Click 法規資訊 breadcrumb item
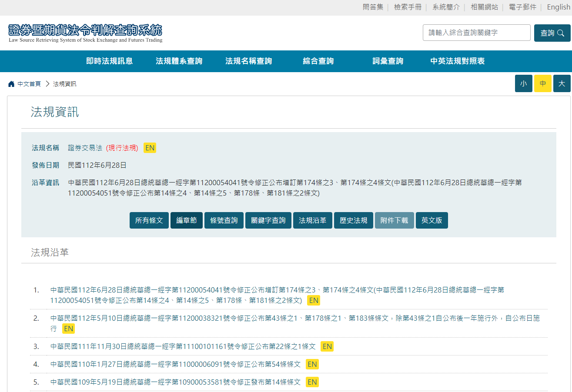This screenshot has height=392, width=572. coord(65,84)
